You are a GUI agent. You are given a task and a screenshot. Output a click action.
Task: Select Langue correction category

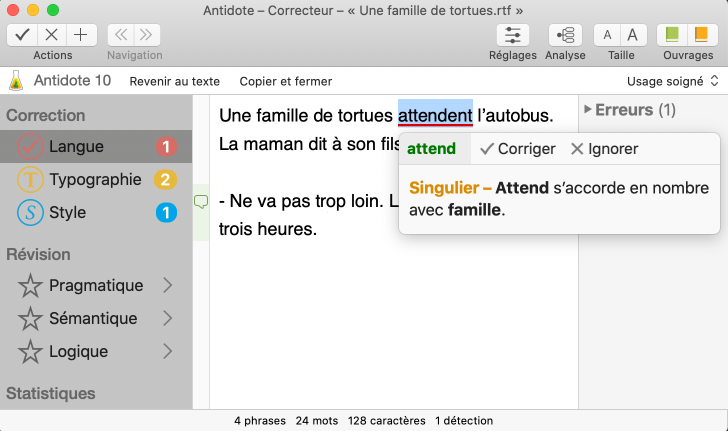coord(76,147)
